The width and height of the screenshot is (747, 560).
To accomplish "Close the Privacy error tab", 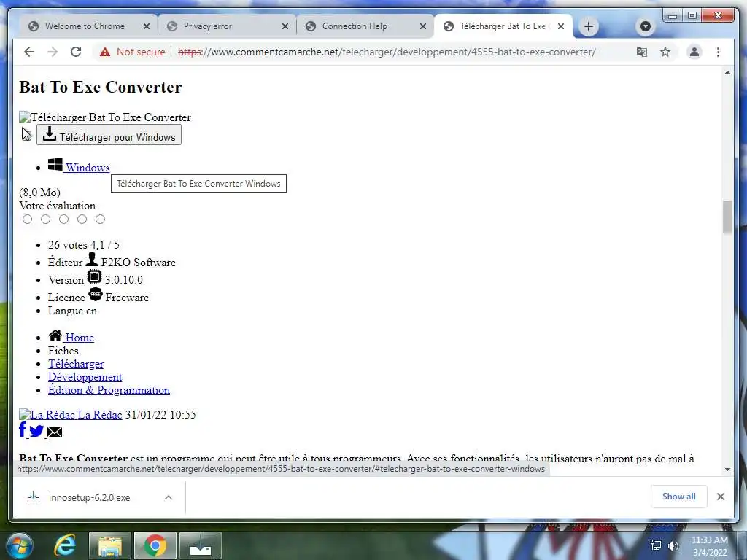I will click(285, 26).
